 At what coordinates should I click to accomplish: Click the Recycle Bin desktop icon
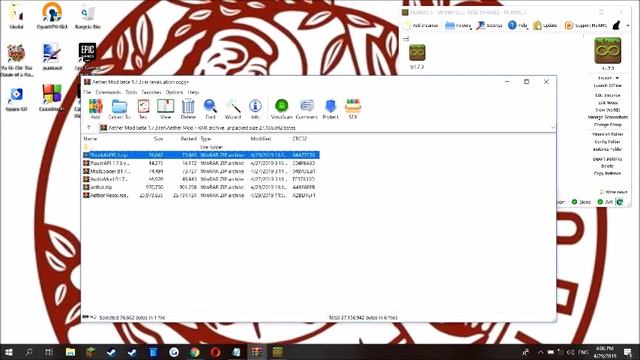87,16
